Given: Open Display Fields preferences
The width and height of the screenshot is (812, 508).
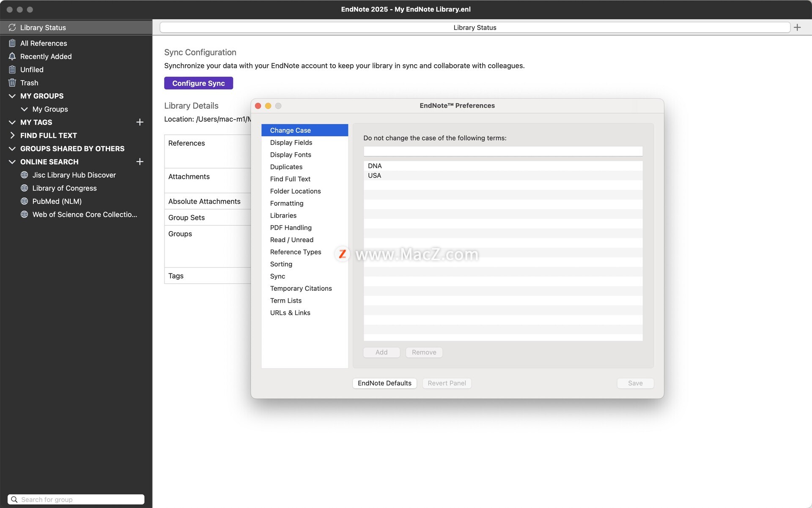Looking at the screenshot, I should click(304, 142).
